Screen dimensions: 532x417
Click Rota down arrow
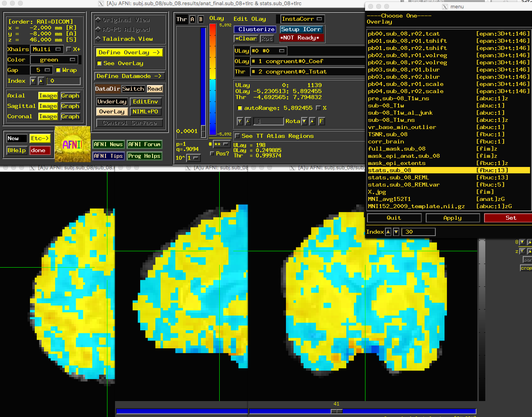pos(304,121)
